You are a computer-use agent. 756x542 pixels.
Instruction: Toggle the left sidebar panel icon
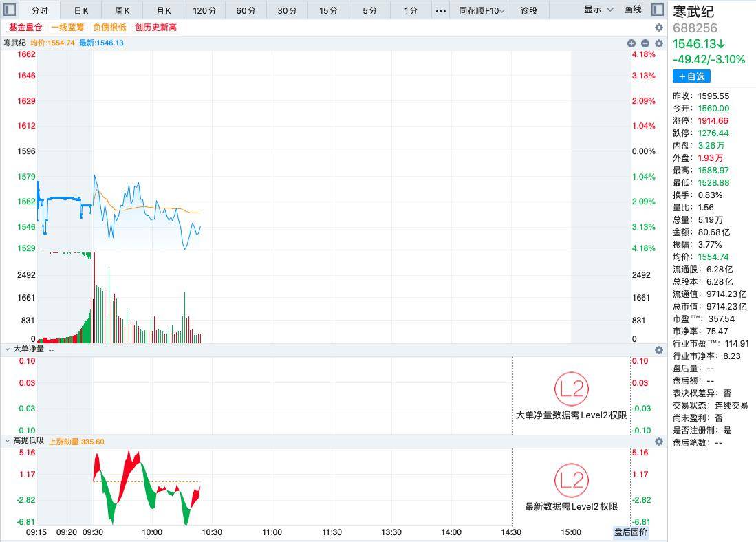(10, 10)
